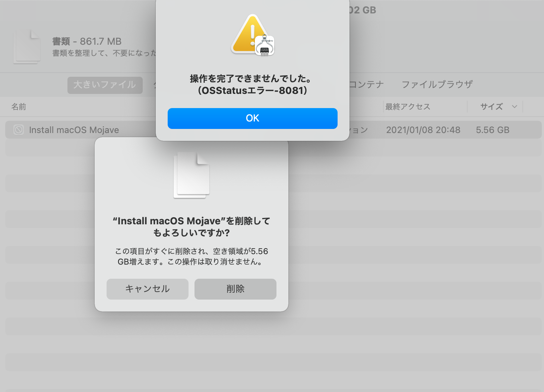Click キャンセル in the delete confirmation dialog

coord(148,289)
